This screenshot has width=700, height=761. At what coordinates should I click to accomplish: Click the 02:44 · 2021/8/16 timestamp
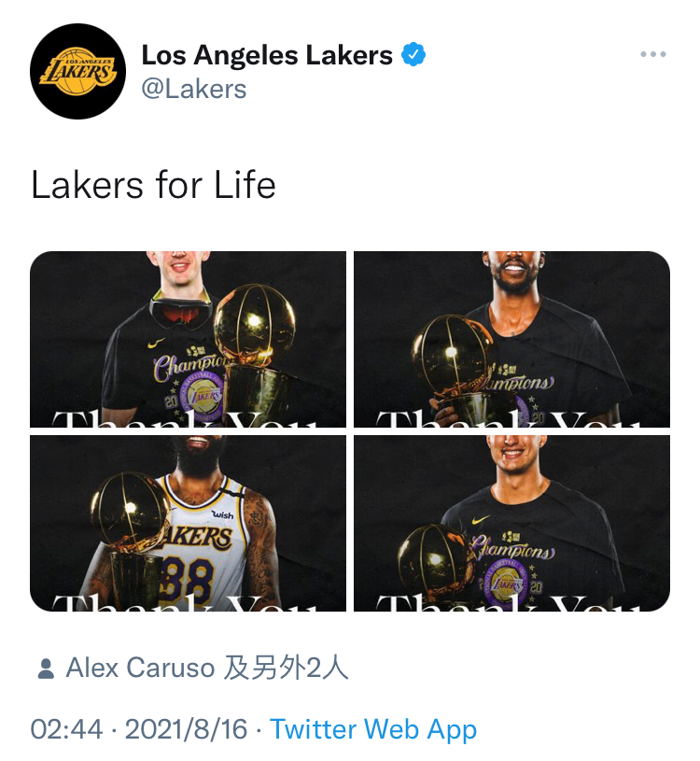[x=139, y=729]
